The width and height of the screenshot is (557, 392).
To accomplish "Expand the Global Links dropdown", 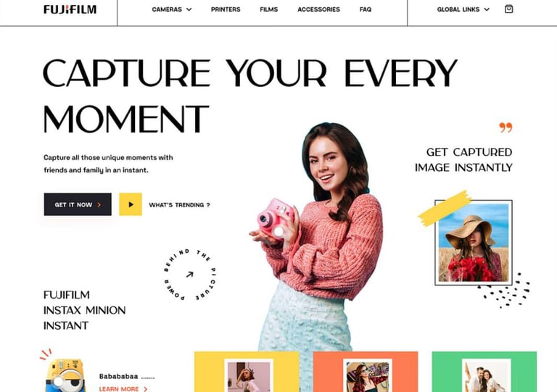I will (463, 9).
